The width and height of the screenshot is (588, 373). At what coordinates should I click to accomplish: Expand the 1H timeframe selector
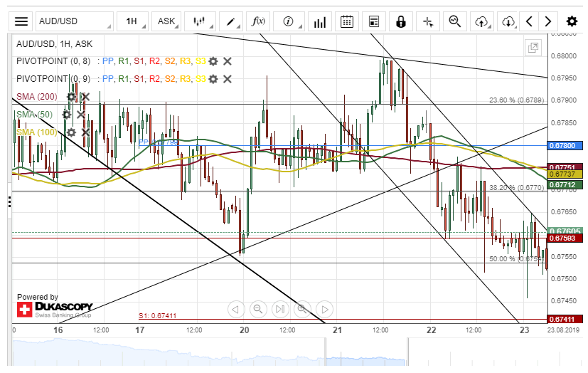click(134, 21)
